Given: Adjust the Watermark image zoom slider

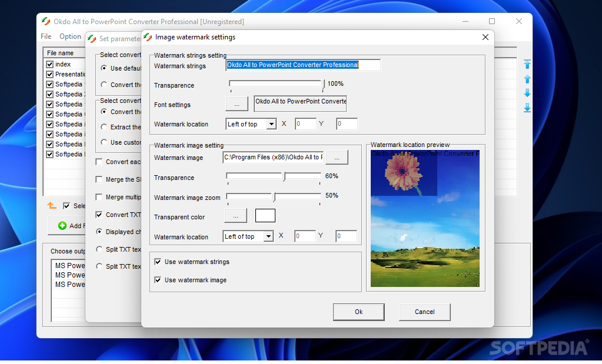Looking at the screenshot, I should pos(274,196).
